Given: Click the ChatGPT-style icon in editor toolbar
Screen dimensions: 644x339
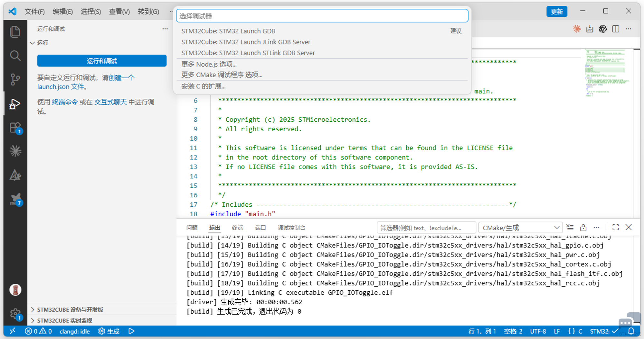Looking at the screenshot, I should point(602,29).
